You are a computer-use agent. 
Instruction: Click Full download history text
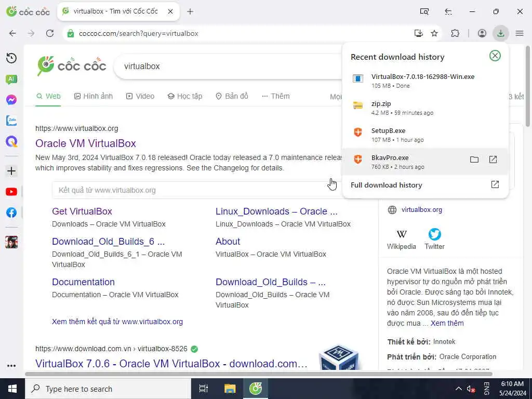pos(386,185)
